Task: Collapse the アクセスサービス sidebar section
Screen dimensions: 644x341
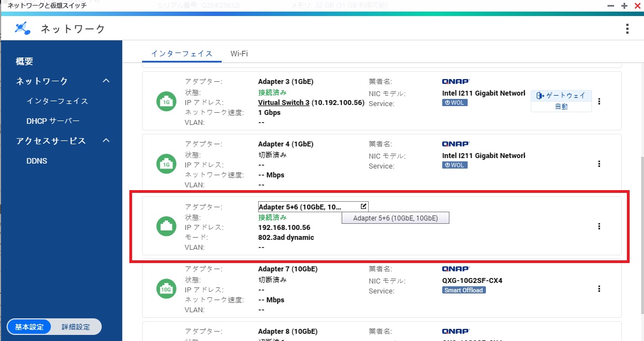Action: [x=107, y=141]
